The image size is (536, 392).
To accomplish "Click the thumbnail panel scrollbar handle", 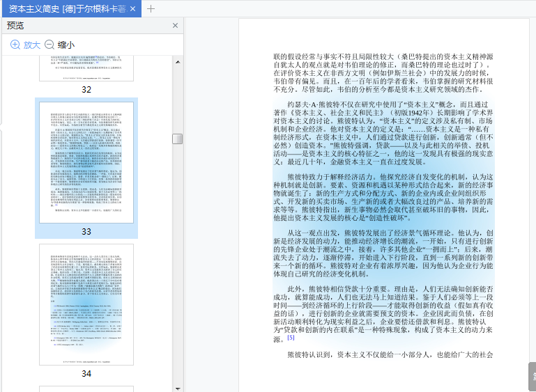I will (x=178, y=139).
